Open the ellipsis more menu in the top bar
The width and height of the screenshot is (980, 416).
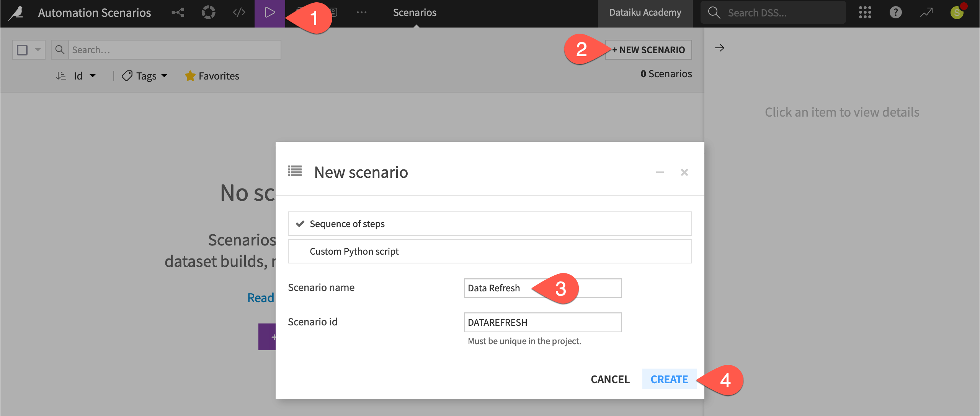tap(361, 12)
